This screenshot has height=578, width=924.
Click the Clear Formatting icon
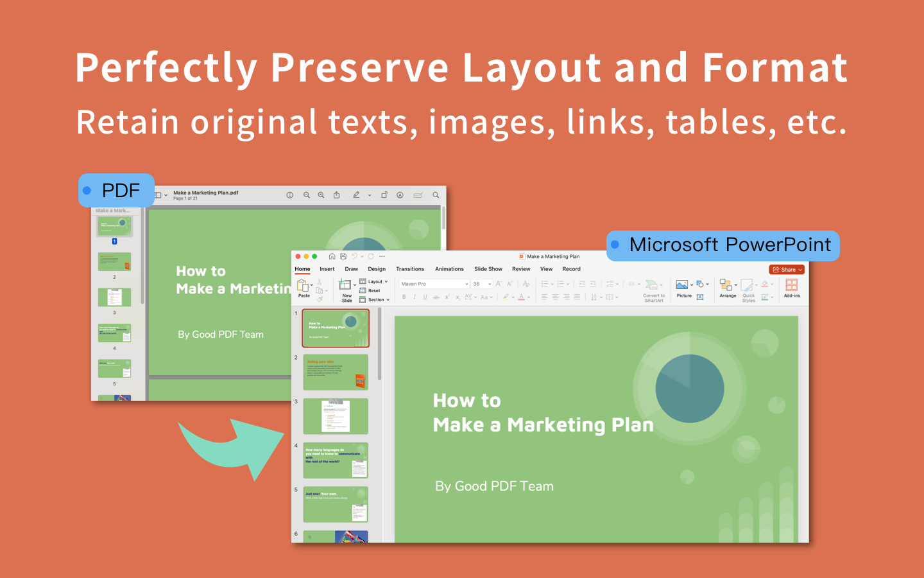(526, 284)
